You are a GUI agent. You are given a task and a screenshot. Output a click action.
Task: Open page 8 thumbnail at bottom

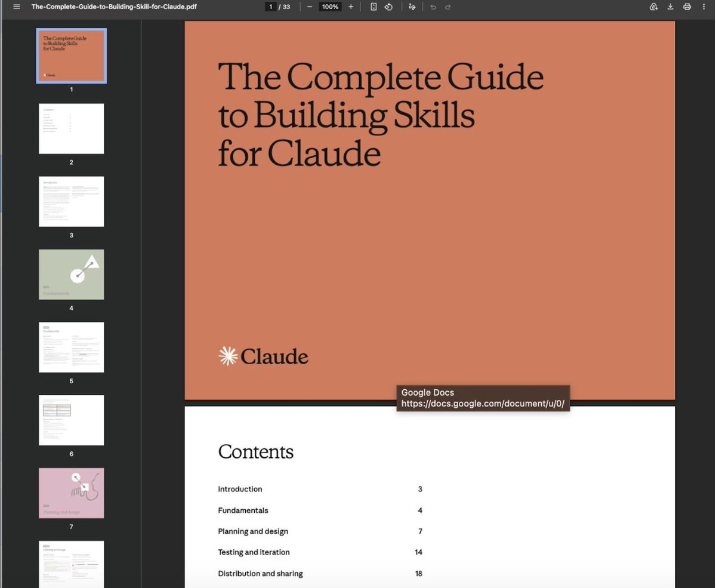pos(72,564)
